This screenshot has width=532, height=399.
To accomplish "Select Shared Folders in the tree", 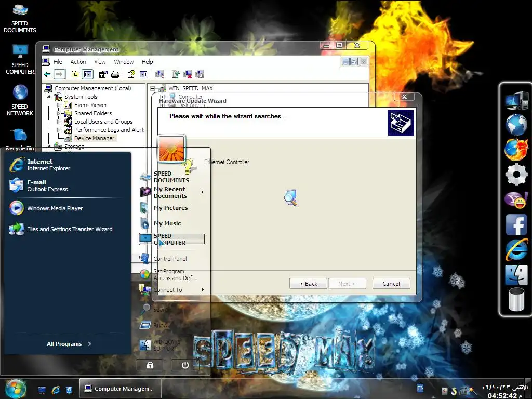I will pos(93,113).
